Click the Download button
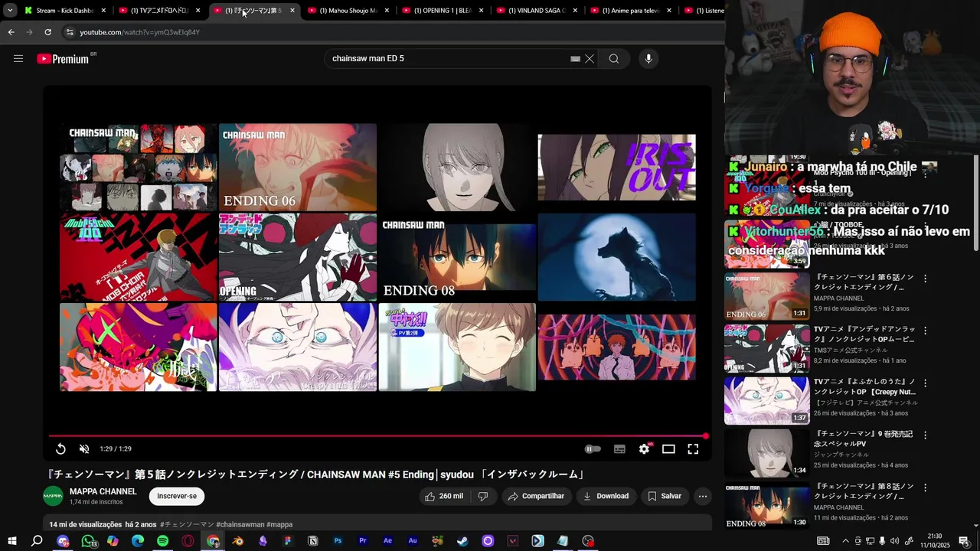Image resolution: width=980 pixels, height=551 pixels. (606, 496)
